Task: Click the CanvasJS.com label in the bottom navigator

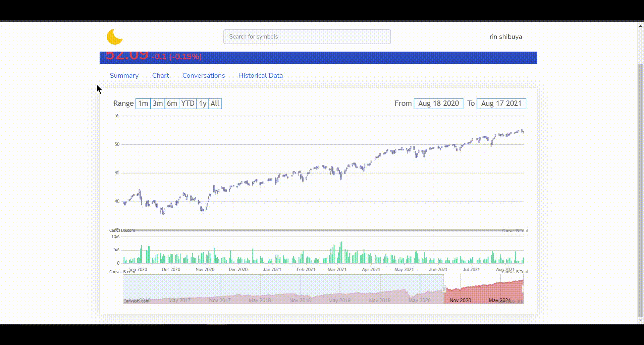Action: pyautogui.click(x=137, y=301)
